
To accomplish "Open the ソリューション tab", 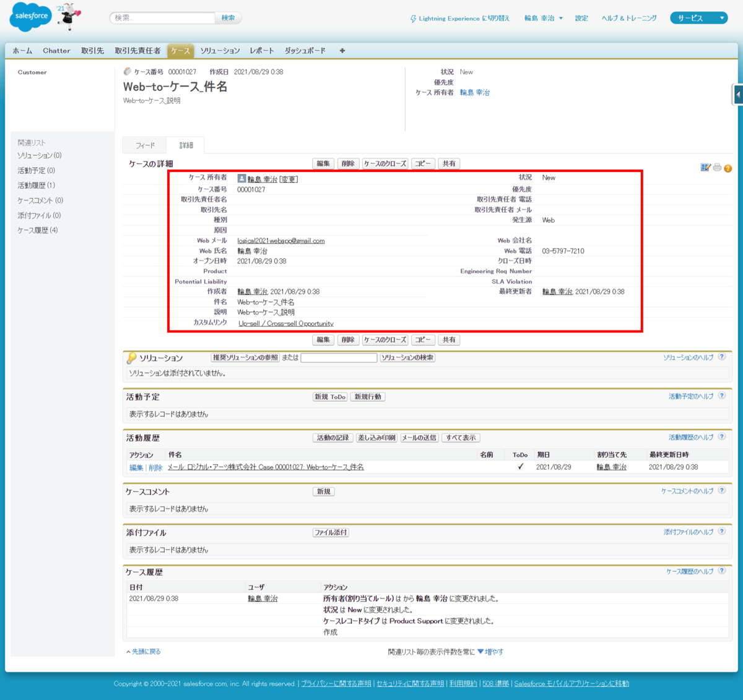I will [220, 51].
